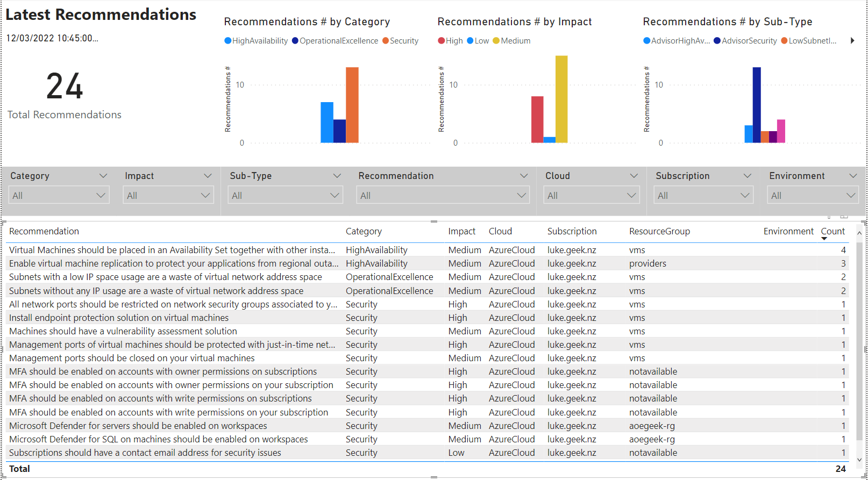Viewport: 868px width, 480px height.
Task: Click 'providers' resource group cell
Action: point(648,263)
